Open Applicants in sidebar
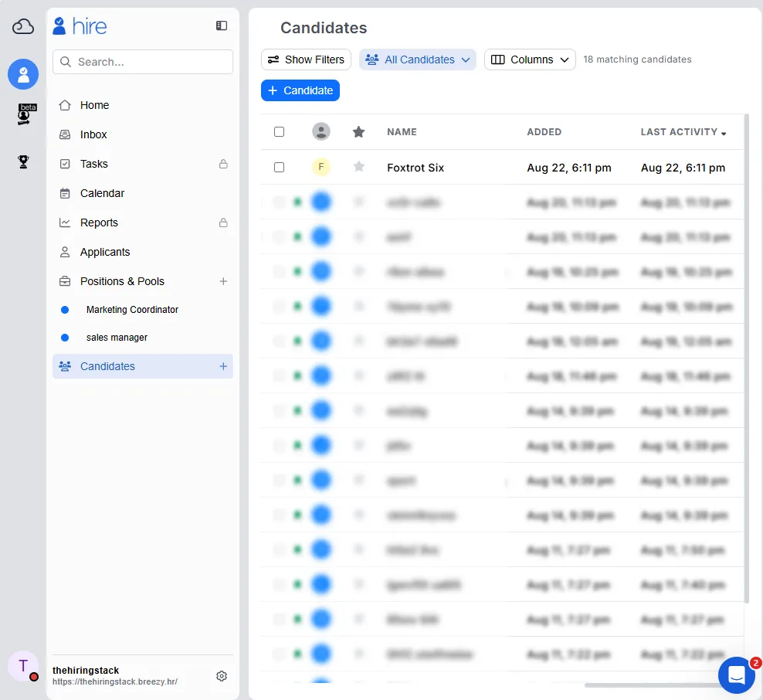The width and height of the screenshot is (763, 700). point(105,252)
